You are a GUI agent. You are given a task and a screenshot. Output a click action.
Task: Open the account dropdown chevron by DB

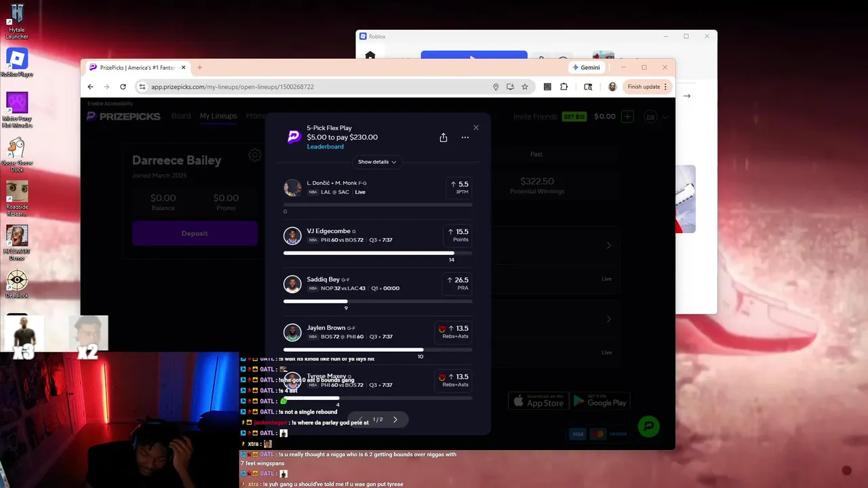point(665,117)
